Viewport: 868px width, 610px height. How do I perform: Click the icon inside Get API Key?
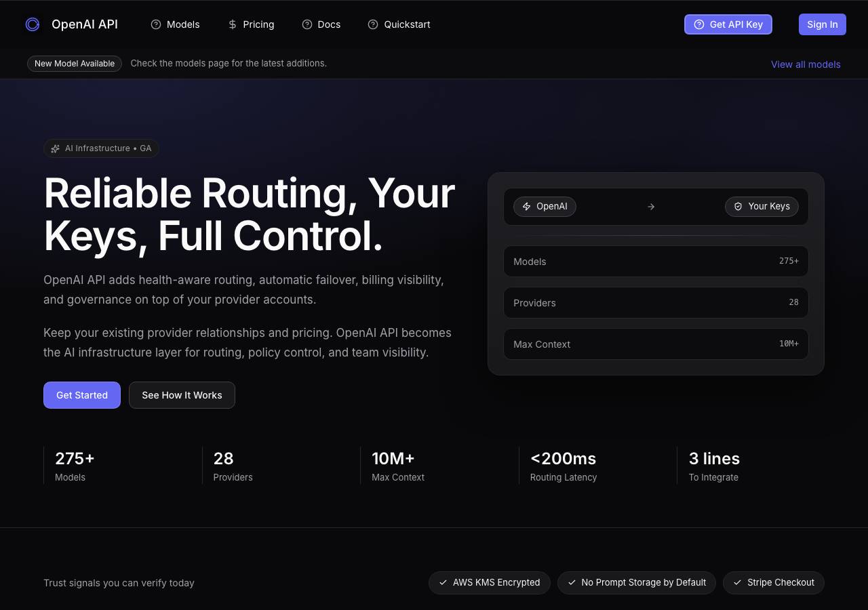pyautogui.click(x=699, y=24)
